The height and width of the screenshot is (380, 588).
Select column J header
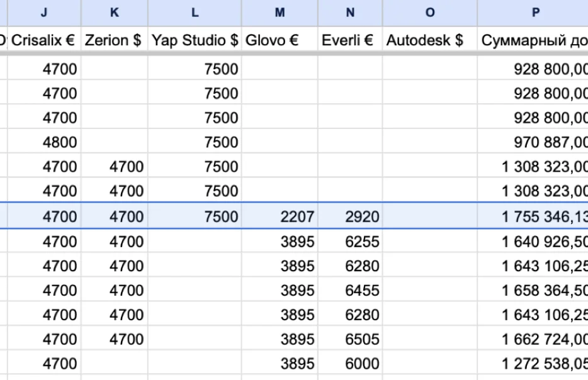44,13
